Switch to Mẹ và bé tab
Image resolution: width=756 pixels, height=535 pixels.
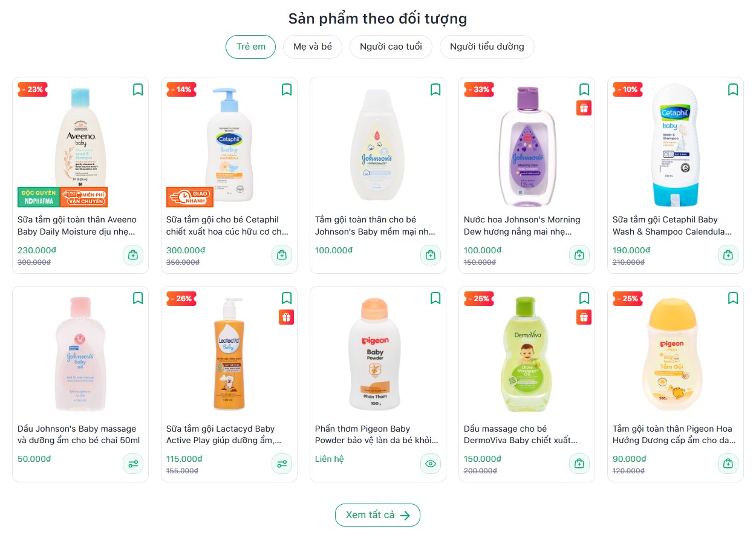312,47
